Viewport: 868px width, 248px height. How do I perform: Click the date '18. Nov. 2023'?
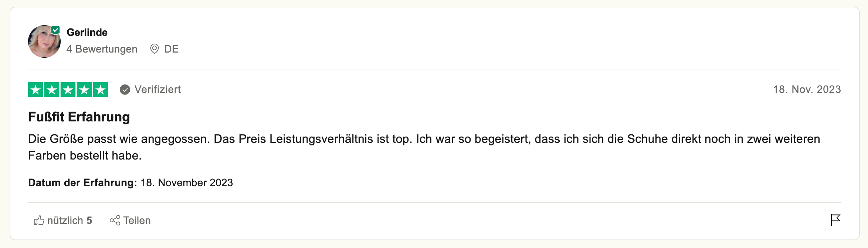[807, 90]
